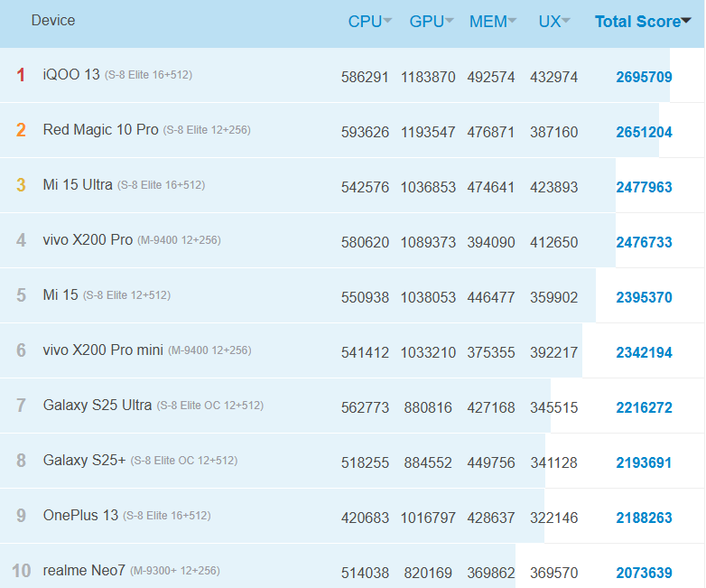This screenshot has width=706, height=588.
Task: Click iQOO 13 CPU score 586291
Action: pyautogui.click(x=365, y=77)
